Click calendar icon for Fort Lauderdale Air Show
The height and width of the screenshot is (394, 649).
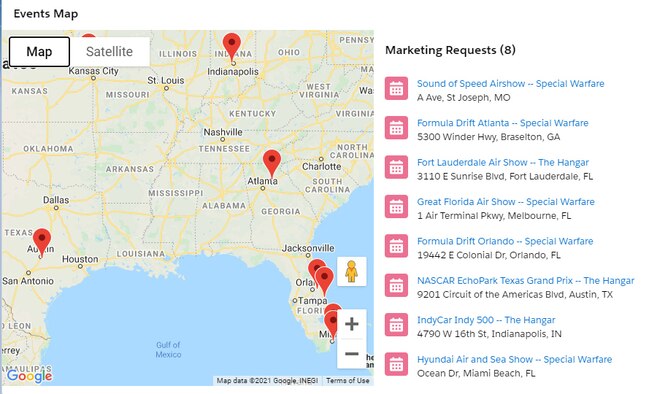(396, 167)
